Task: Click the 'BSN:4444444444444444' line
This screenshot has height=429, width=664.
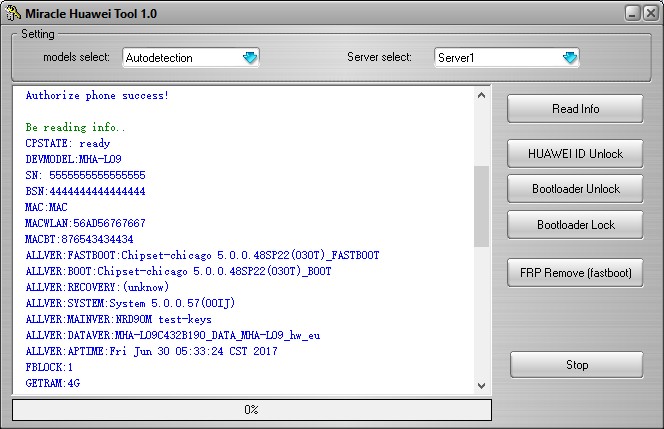Action: pyautogui.click(x=85, y=191)
